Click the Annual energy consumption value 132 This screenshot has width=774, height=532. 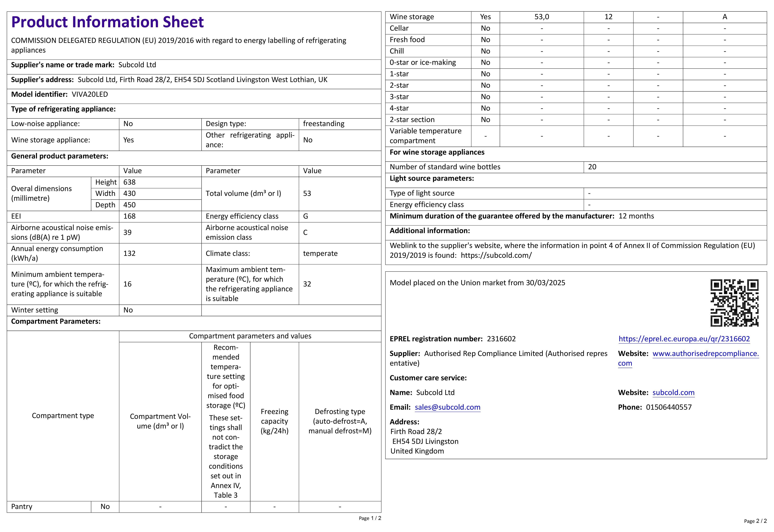[129, 253]
